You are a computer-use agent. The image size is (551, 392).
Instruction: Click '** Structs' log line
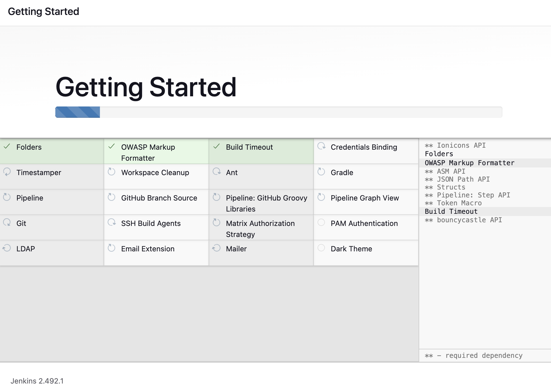coord(445,187)
